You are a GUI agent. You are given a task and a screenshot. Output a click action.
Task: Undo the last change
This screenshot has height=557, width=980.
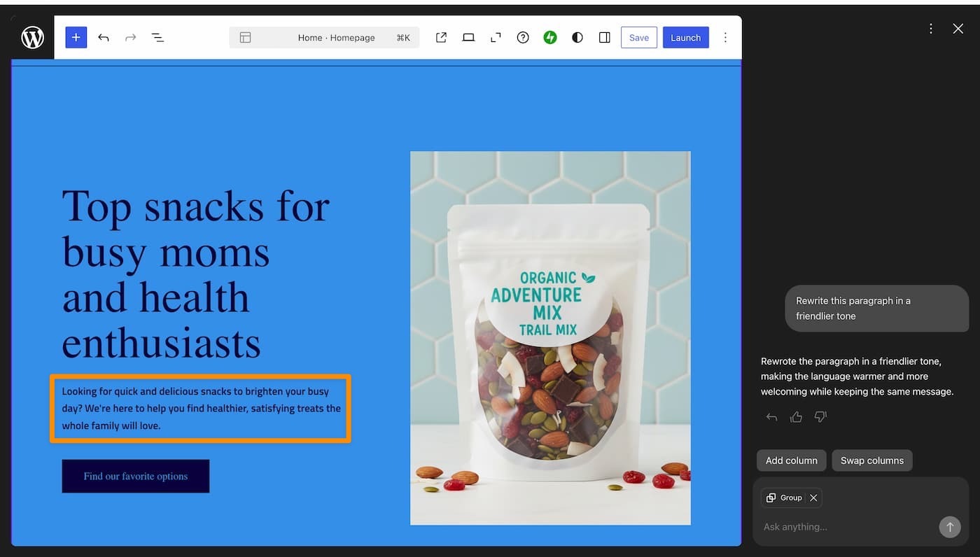(x=103, y=37)
